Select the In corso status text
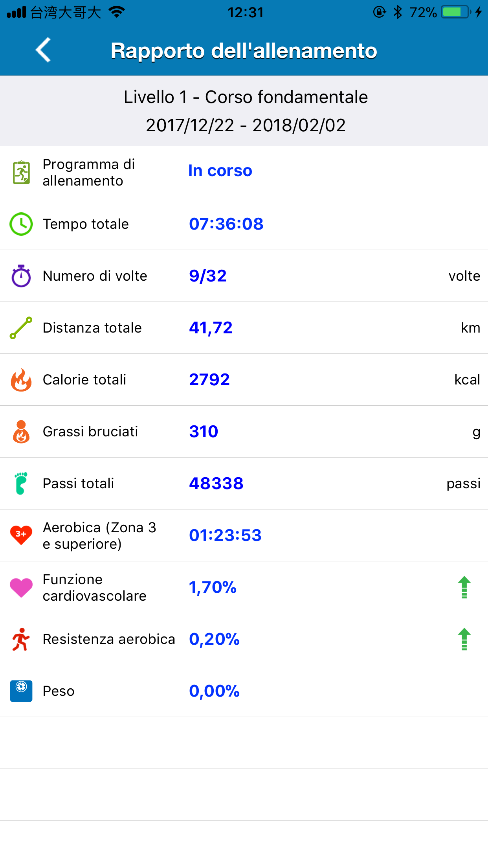Screen dimensions: 488x868 [x=220, y=171]
